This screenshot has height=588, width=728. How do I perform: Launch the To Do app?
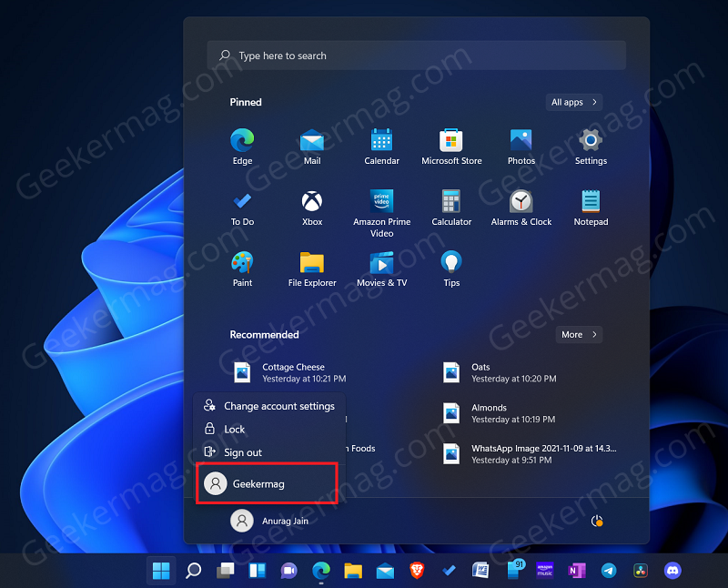pyautogui.click(x=242, y=208)
